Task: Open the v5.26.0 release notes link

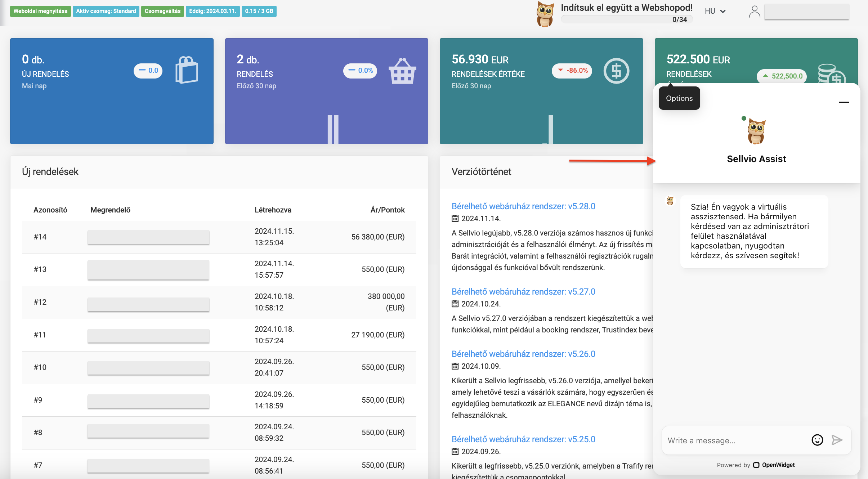Action: pos(523,354)
